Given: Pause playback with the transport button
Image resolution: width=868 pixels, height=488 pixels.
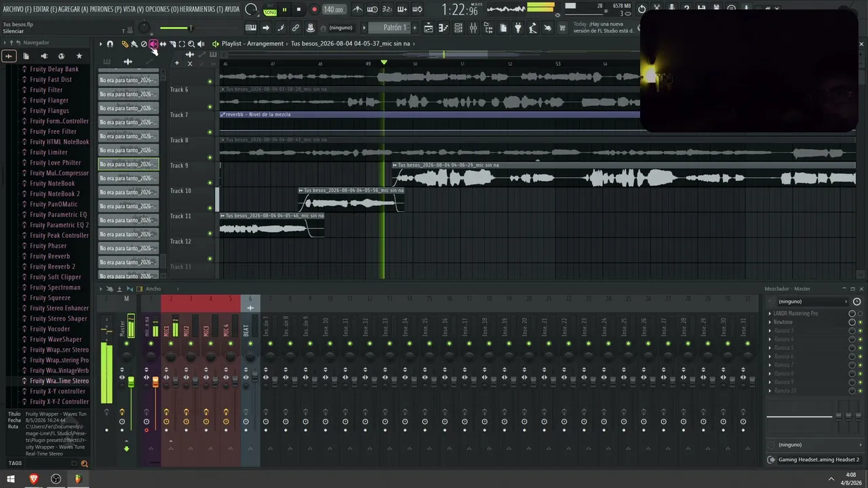Looking at the screenshot, I should (284, 9).
